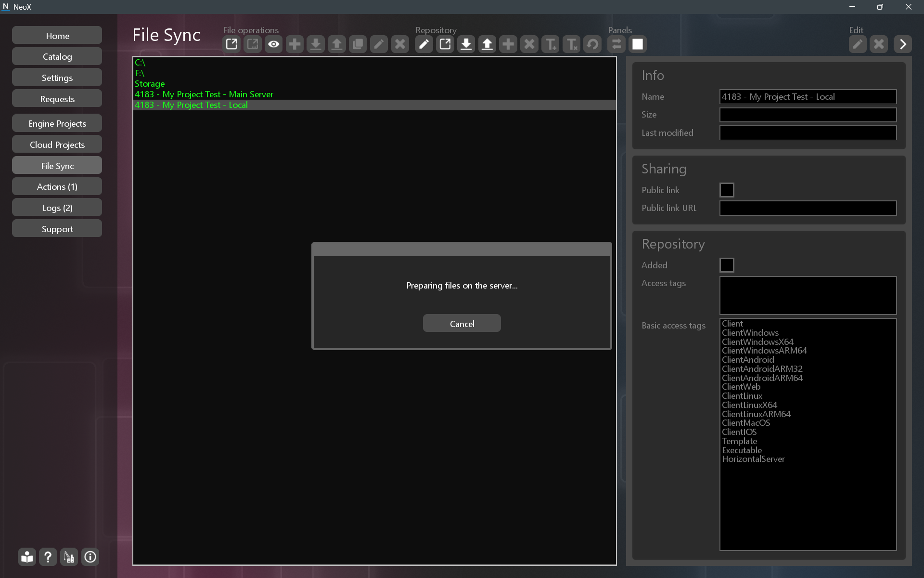The height and width of the screenshot is (578, 924).
Task: Open repository in external window icon
Action: coord(445,44)
